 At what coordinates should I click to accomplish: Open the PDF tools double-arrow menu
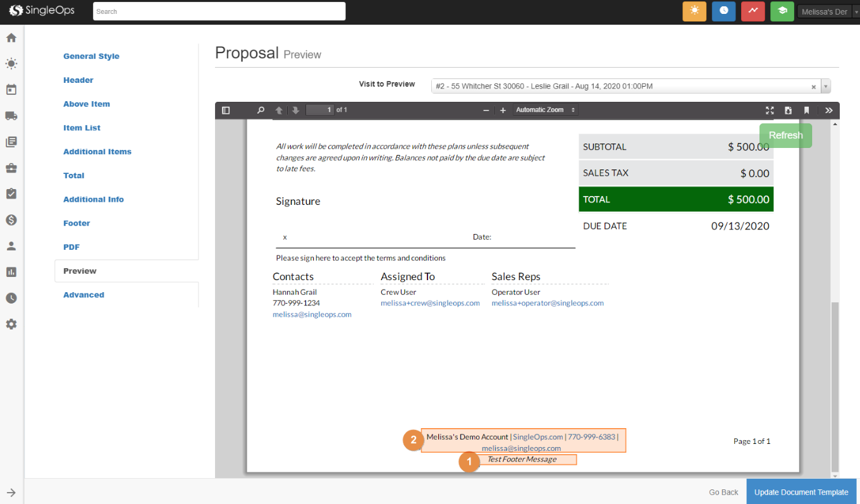point(828,110)
